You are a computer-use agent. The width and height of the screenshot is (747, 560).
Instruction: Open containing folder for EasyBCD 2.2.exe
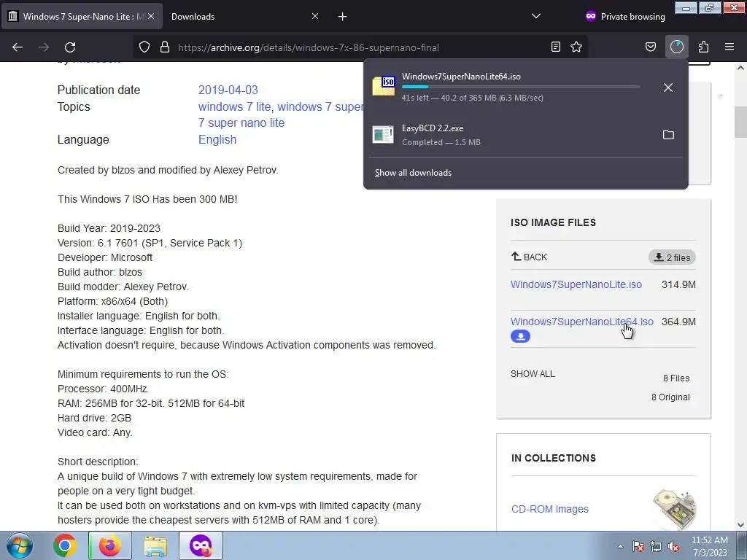[x=668, y=135]
